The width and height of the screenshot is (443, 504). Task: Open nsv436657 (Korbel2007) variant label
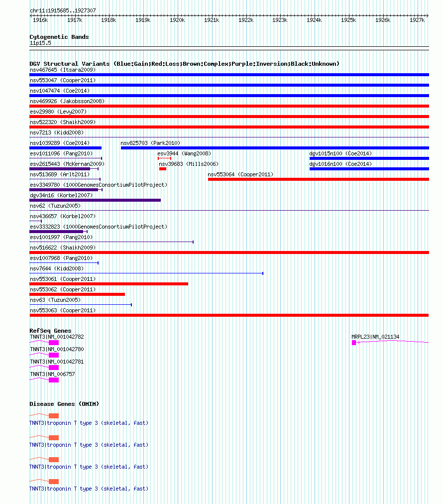63,216
